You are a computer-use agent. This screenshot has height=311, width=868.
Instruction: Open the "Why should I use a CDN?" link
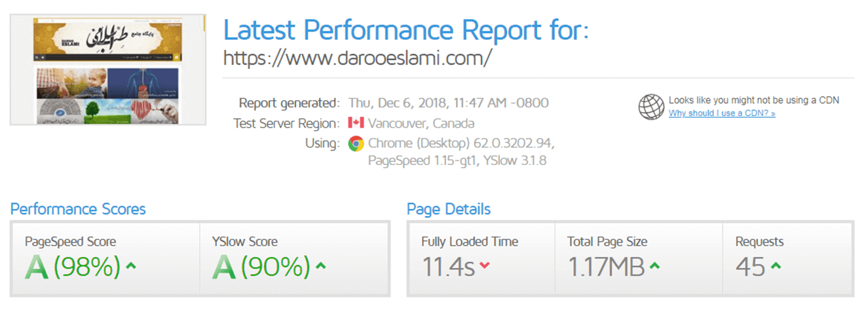click(722, 113)
